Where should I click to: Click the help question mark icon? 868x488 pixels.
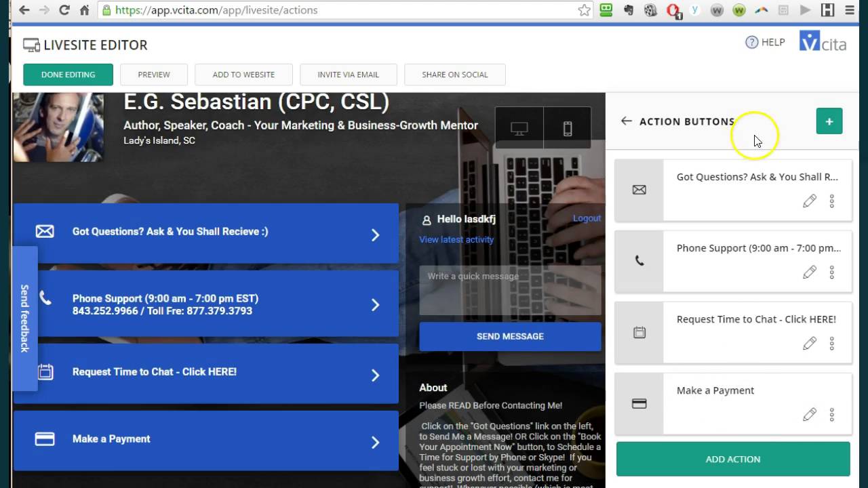(x=751, y=42)
